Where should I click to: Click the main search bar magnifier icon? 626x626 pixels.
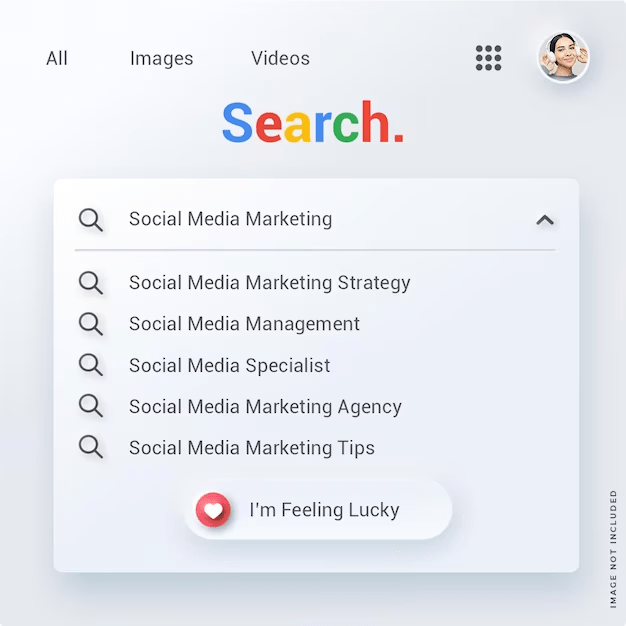91,220
